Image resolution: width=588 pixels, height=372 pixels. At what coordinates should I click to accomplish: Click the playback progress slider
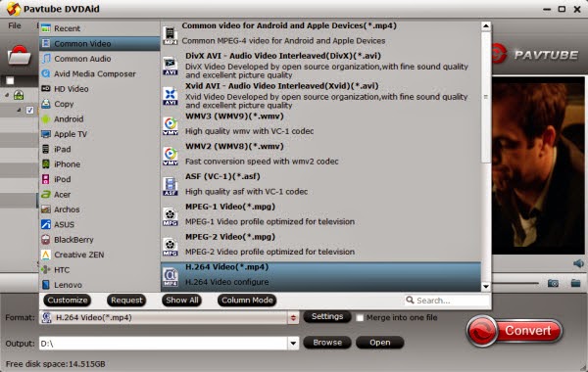pos(515,283)
